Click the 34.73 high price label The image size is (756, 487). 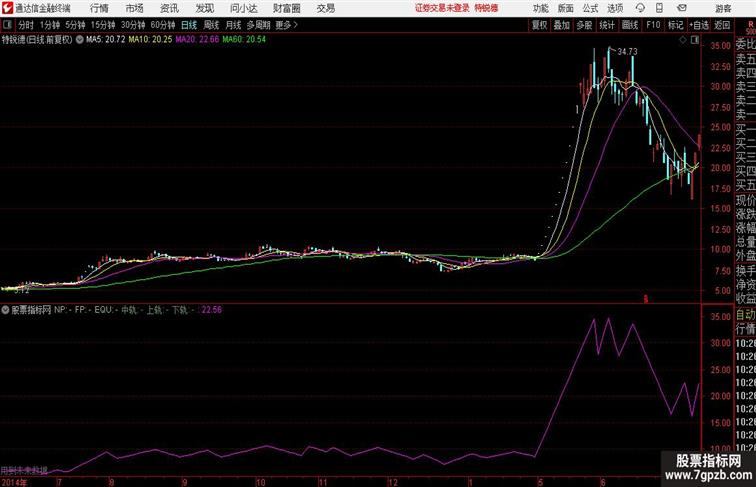627,52
